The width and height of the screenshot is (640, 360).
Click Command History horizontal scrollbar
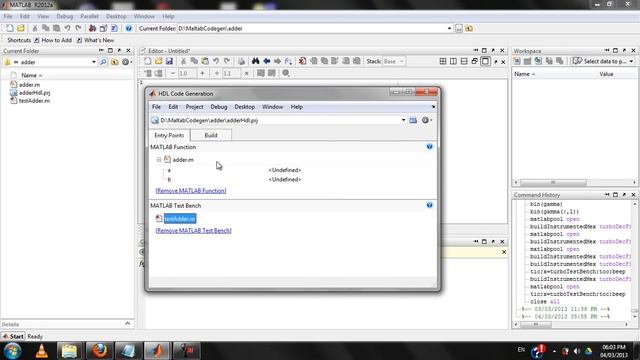click(x=536, y=324)
